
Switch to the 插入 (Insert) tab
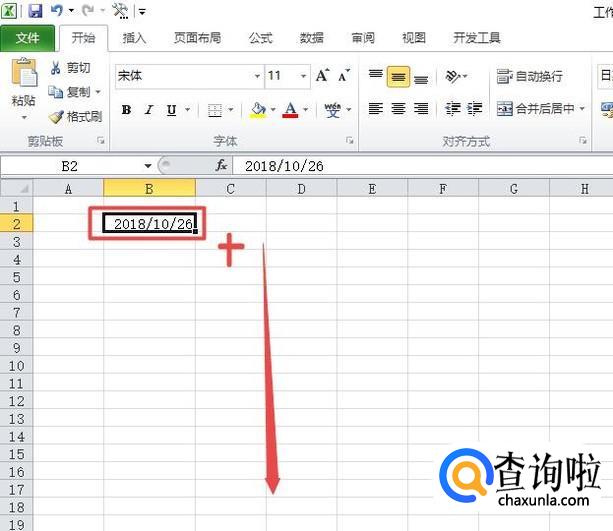tap(134, 38)
